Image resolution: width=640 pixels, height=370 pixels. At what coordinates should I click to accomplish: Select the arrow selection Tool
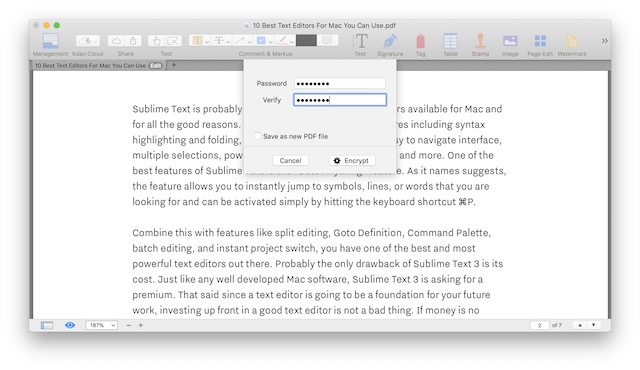point(173,41)
